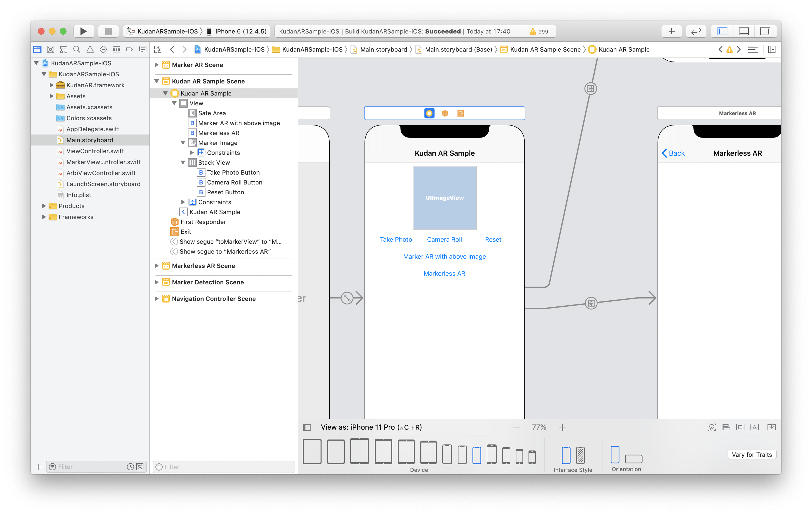The width and height of the screenshot is (812, 515).
Task: Collapse the Stack View in outline
Action: pos(183,163)
